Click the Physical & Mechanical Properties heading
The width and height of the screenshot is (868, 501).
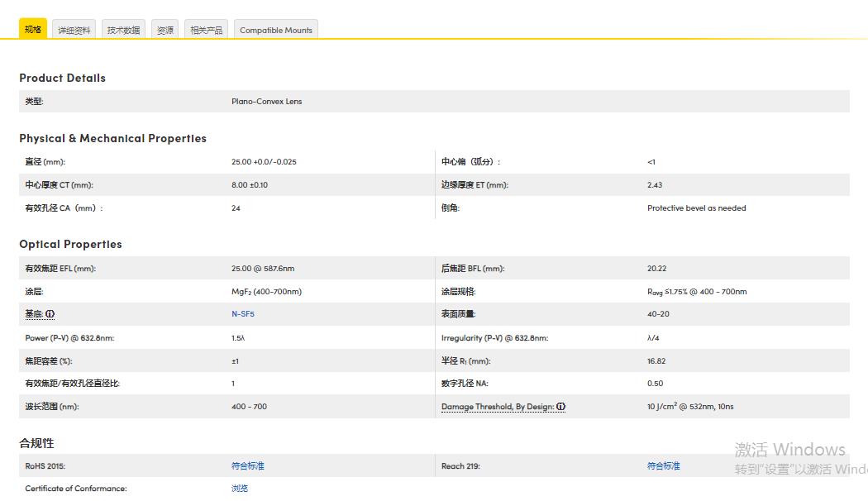click(x=113, y=138)
